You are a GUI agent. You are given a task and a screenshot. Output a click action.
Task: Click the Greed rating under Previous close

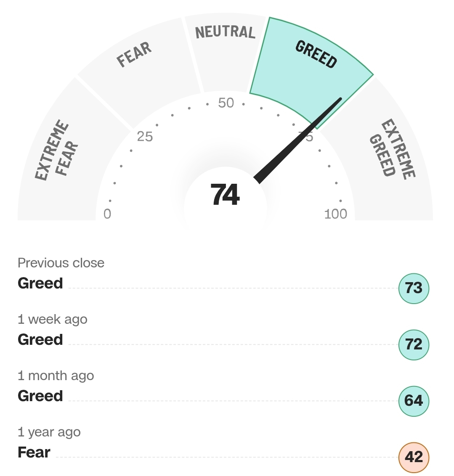pos(40,283)
